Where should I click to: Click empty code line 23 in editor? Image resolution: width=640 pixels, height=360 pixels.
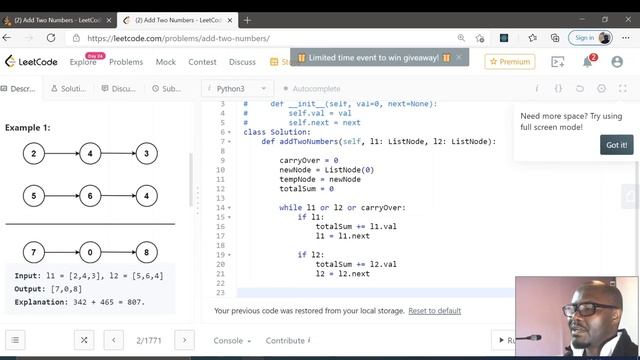point(376,293)
